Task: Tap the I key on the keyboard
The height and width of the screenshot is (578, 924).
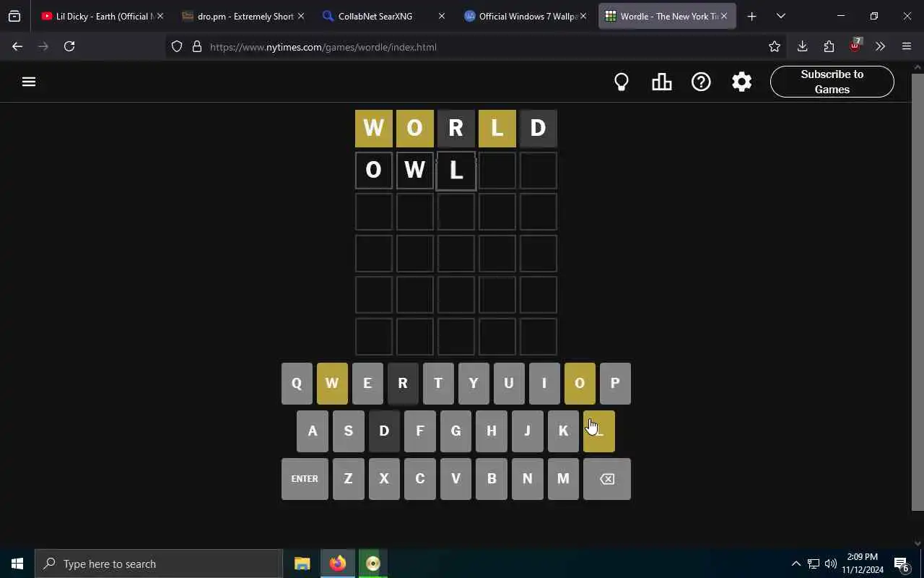Action: [x=544, y=384]
